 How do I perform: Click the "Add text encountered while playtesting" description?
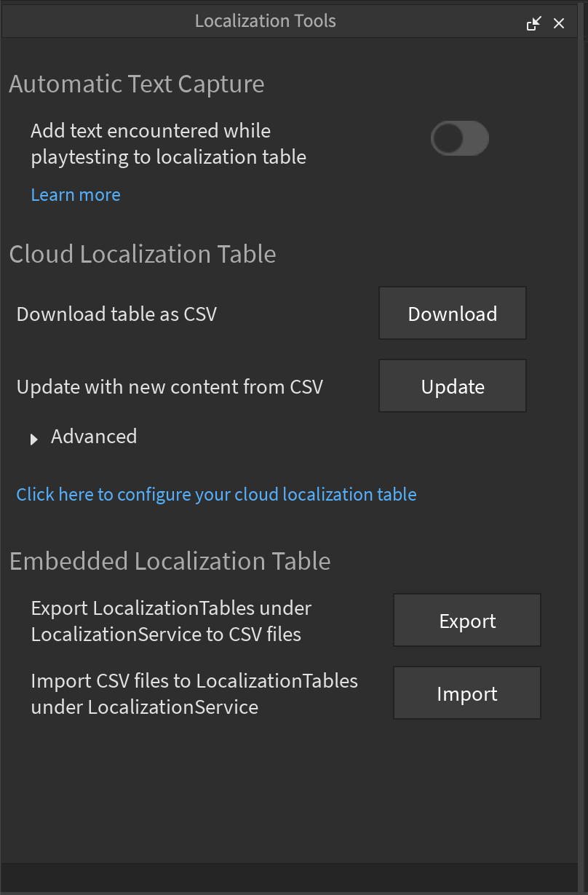pyautogui.click(x=168, y=144)
